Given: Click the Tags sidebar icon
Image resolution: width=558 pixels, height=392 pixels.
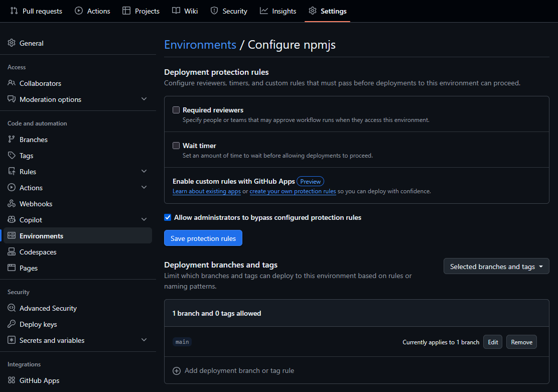Looking at the screenshot, I should pos(11,155).
